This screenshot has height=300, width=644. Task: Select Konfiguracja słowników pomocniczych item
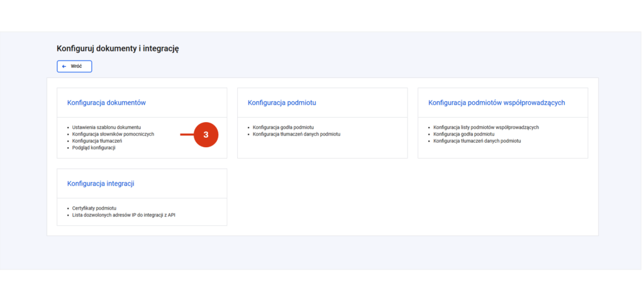point(113,134)
